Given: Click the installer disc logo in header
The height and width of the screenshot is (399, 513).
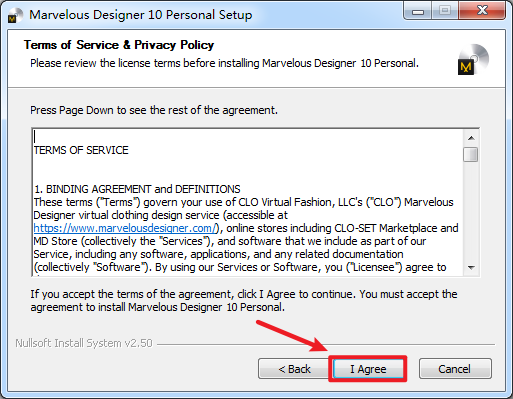Looking at the screenshot, I should point(473,59).
